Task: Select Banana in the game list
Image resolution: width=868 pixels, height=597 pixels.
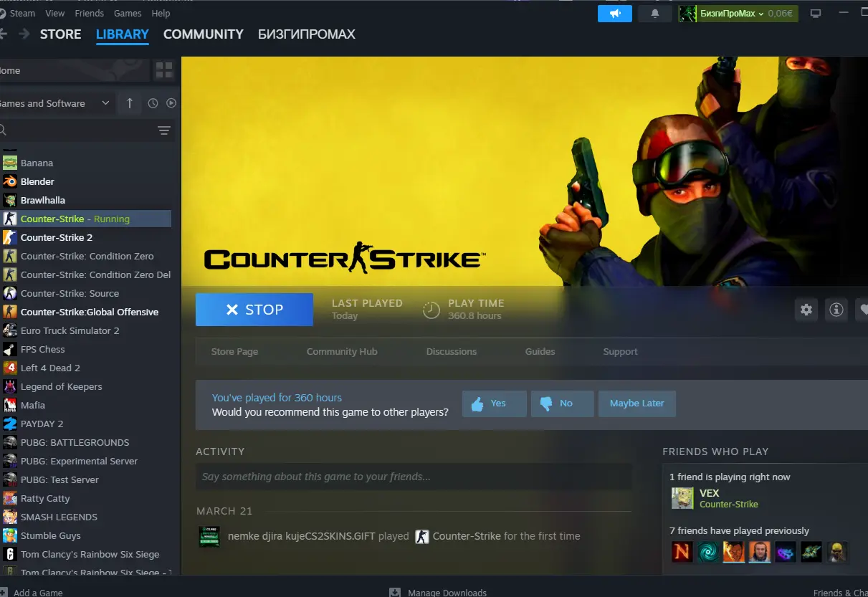Action: click(86, 163)
